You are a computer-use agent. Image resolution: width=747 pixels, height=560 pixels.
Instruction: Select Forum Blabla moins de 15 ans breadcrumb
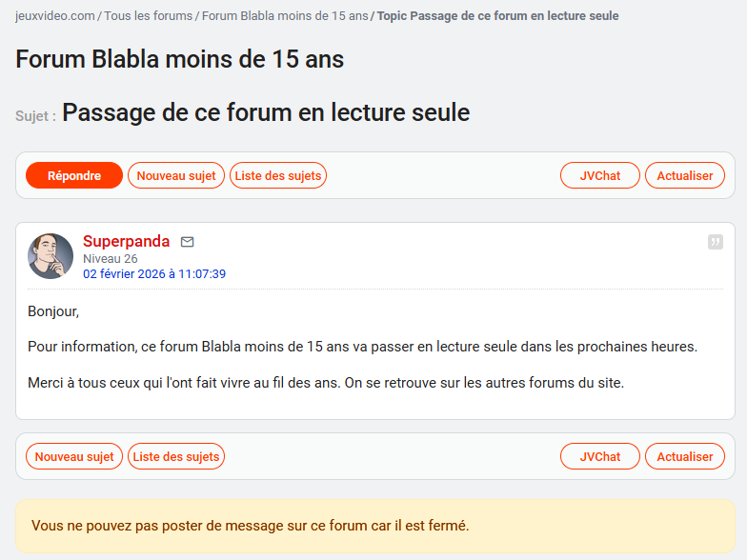(x=284, y=16)
